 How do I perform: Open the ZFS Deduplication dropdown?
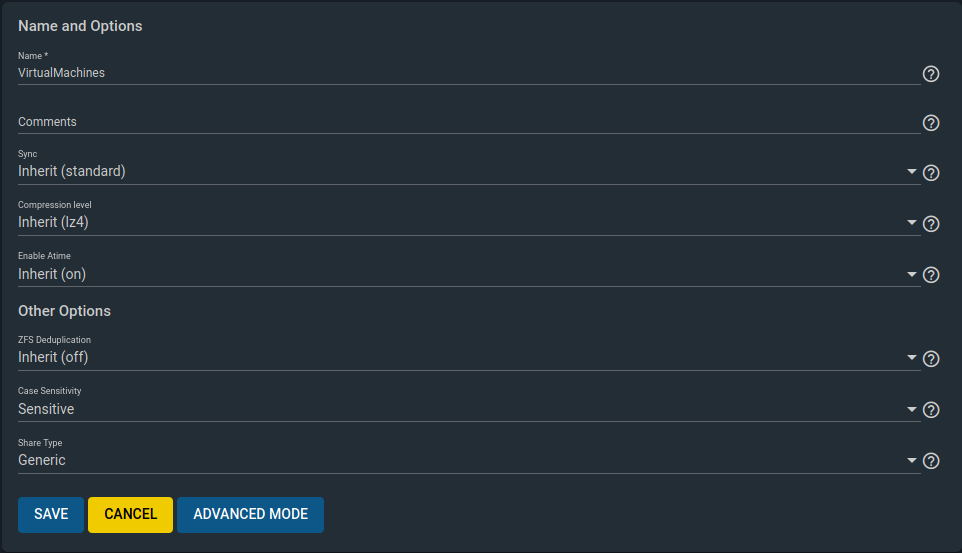467,358
